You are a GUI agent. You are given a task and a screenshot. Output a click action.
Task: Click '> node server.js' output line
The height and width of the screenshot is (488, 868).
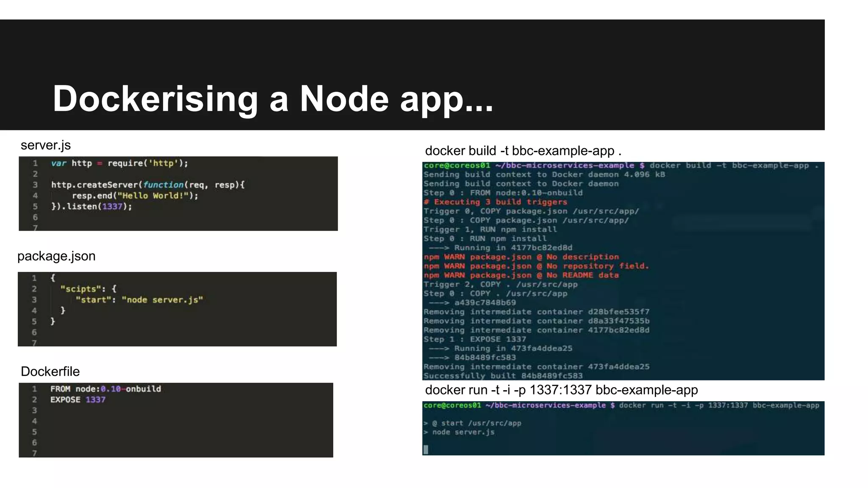pos(459,433)
